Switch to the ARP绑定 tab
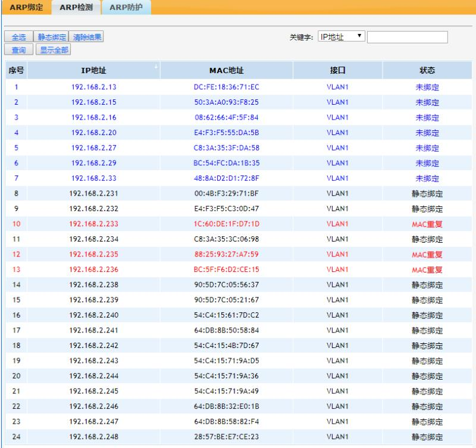This screenshot has height=448, width=476. 22,7
